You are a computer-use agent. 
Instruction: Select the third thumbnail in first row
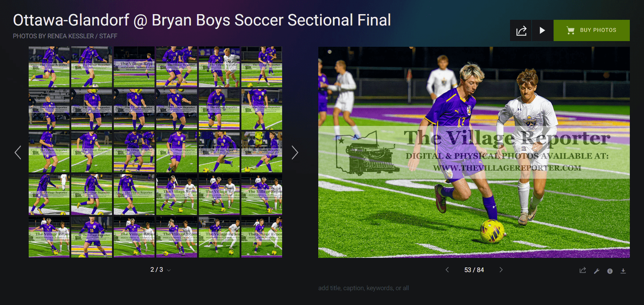[134, 67]
